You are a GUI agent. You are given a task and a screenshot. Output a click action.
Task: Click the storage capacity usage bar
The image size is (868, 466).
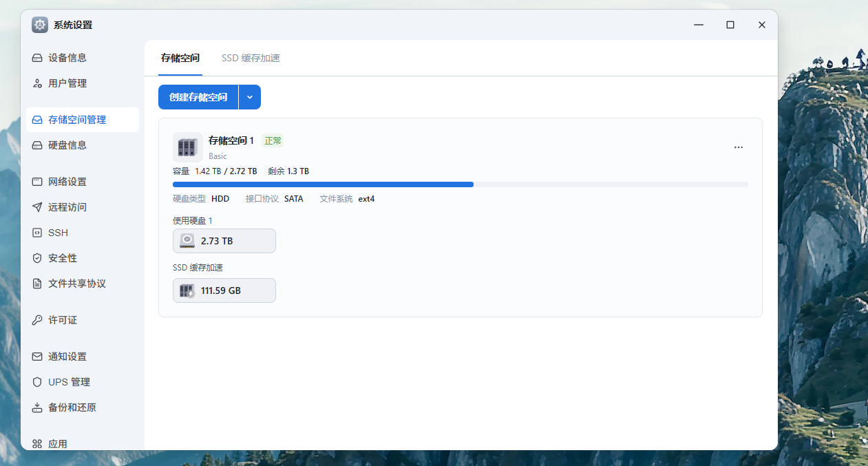pyautogui.click(x=461, y=184)
